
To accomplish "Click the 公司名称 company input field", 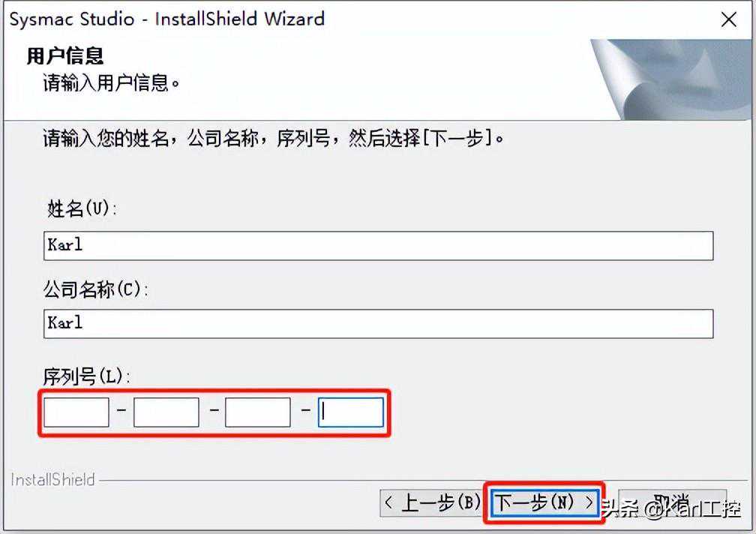I will click(x=379, y=323).
